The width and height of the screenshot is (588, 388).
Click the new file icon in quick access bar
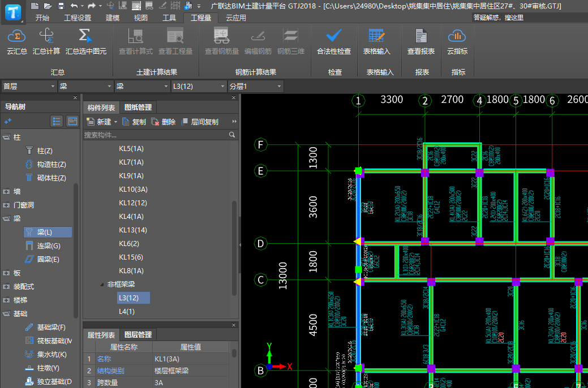pyautogui.click(x=35, y=6)
